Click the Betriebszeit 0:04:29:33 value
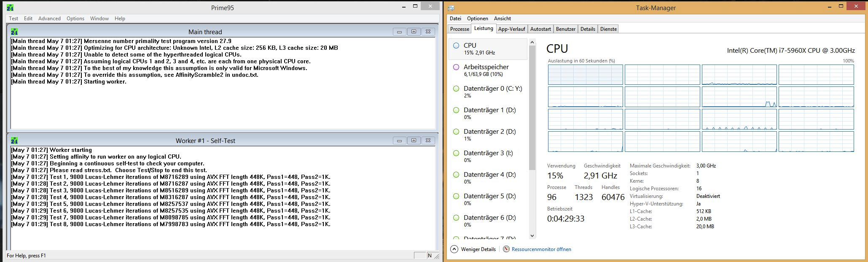The image size is (868, 262). click(x=566, y=219)
